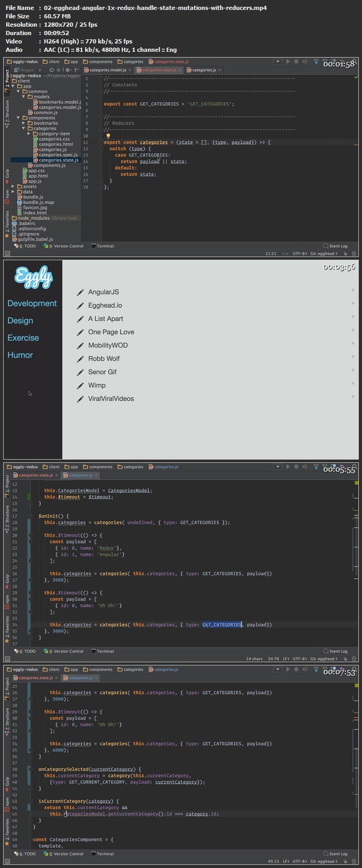Select the Design category

[20, 321]
